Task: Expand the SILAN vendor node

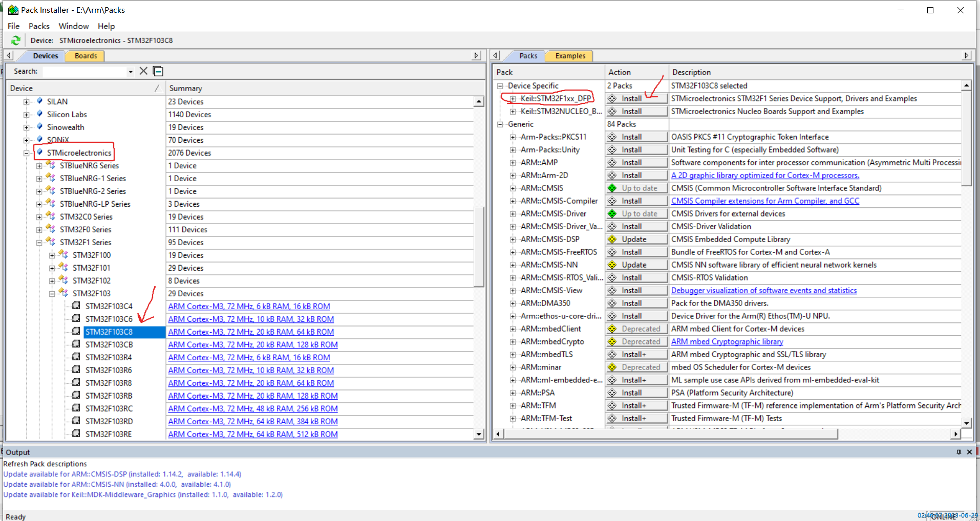Action: (27, 102)
